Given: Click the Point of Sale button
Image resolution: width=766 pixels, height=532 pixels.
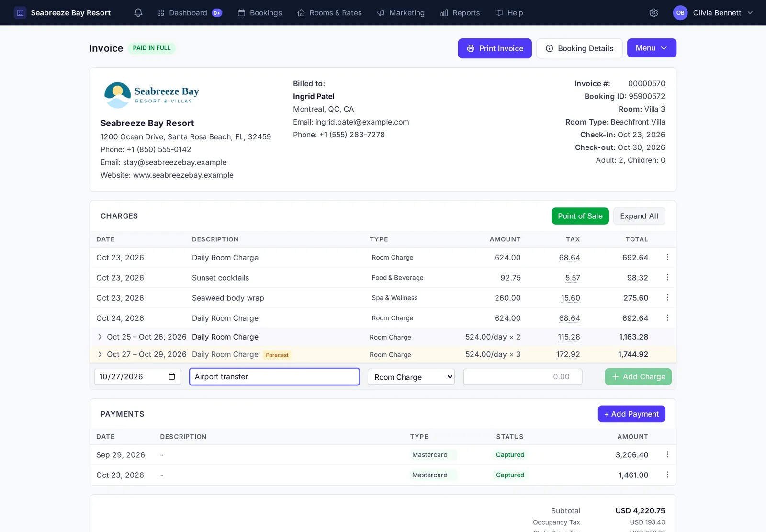Looking at the screenshot, I should (x=580, y=216).
